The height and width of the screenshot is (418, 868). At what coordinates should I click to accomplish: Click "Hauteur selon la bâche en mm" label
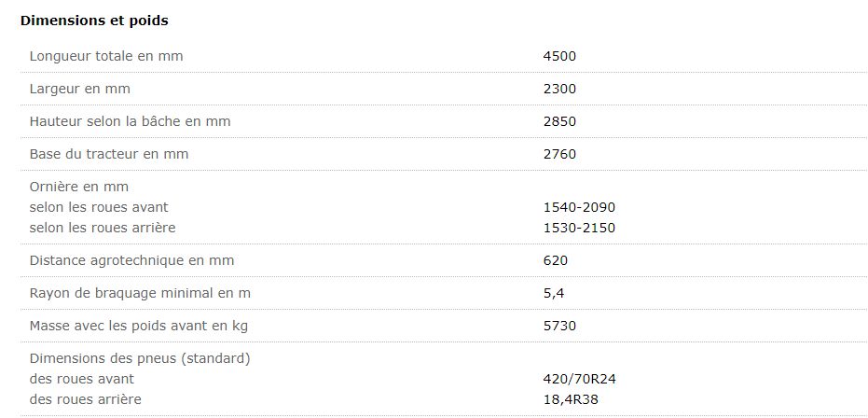click(130, 121)
